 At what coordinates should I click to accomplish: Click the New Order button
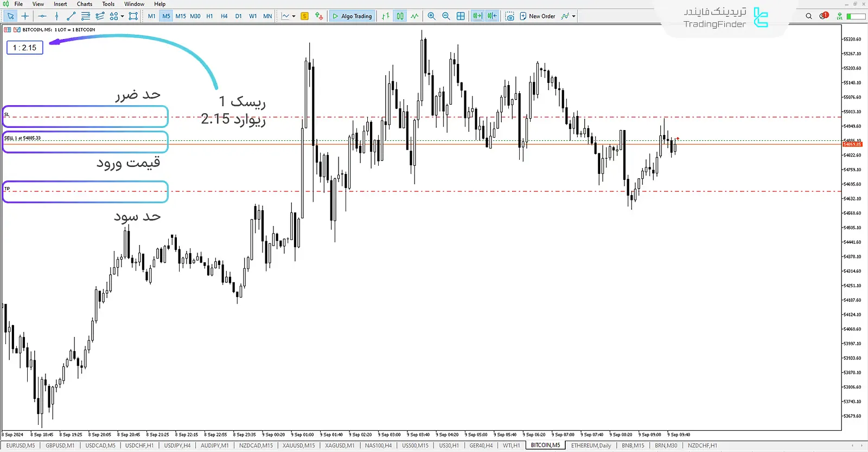point(537,16)
